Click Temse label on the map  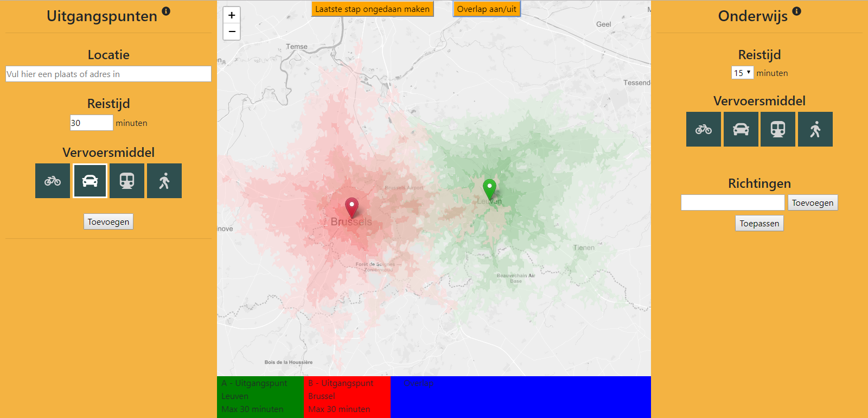point(297,47)
